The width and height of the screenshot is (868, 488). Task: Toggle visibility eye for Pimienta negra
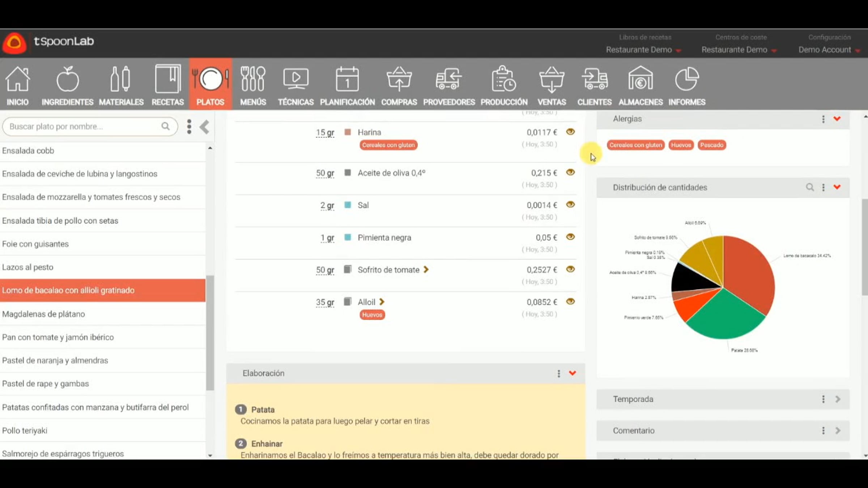click(x=570, y=237)
